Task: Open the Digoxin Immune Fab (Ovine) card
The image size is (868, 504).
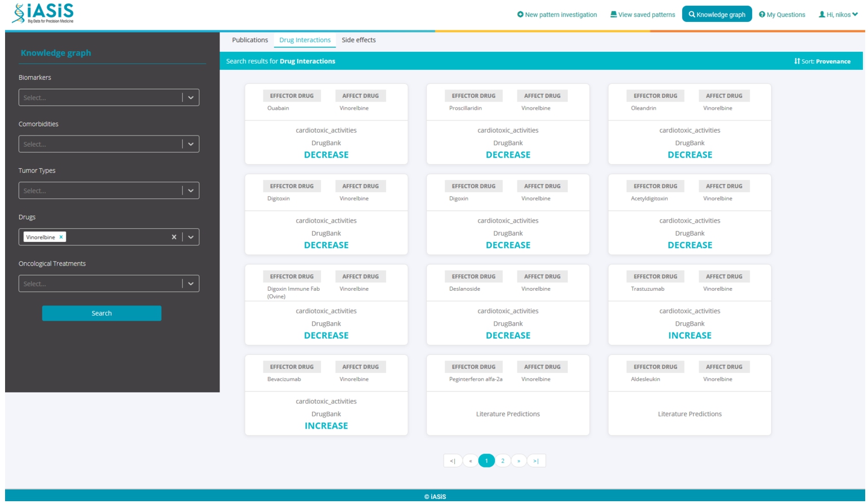Action: point(326,305)
